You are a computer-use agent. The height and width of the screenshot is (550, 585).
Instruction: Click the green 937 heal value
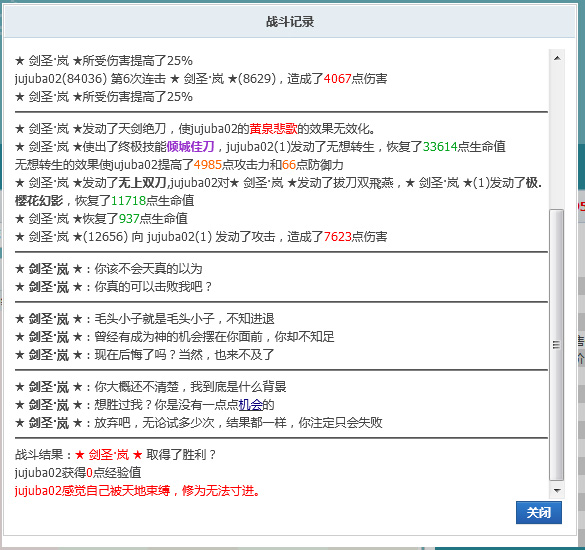tap(129, 219)
